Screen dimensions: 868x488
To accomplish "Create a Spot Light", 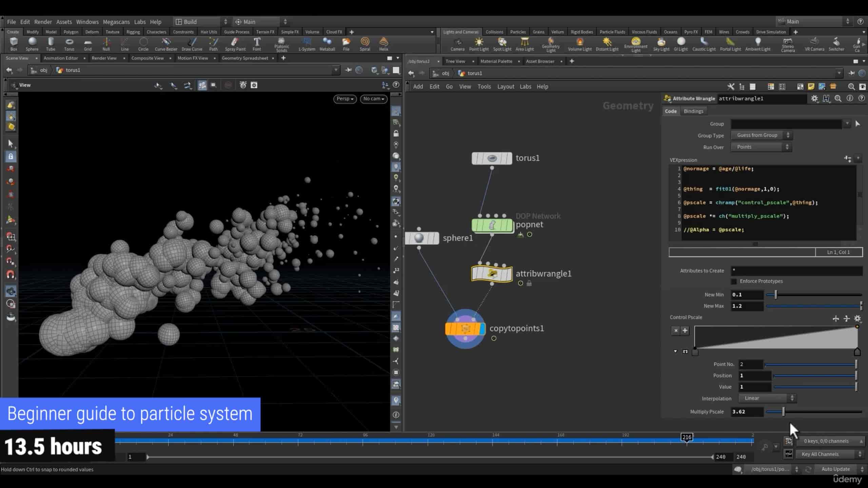I will (502, 44).
